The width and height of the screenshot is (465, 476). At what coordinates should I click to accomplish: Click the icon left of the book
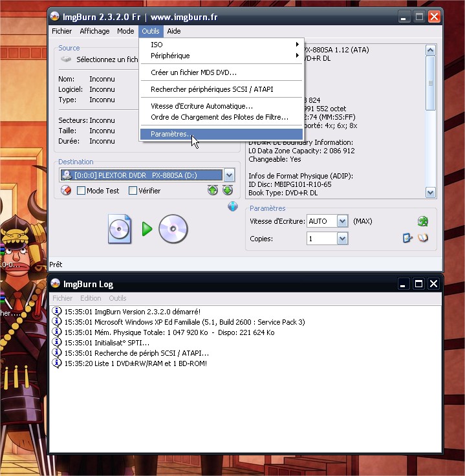(x=407, y=238)
